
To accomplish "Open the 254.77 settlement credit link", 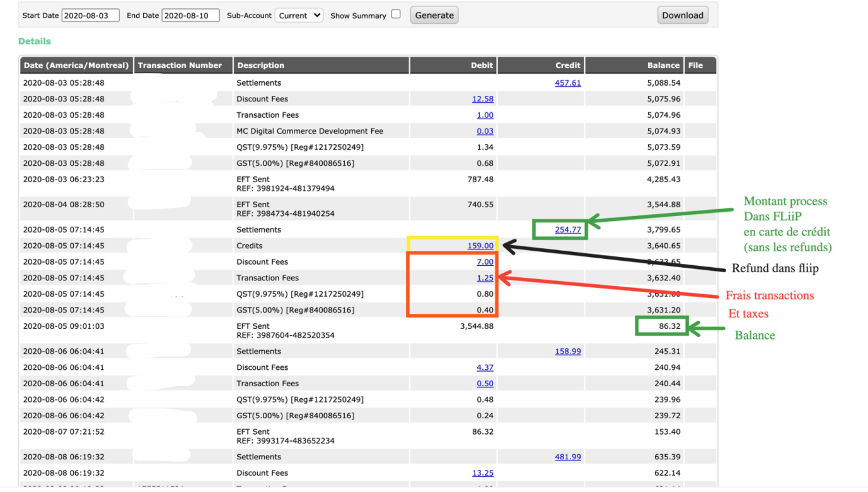I will 567,230.
